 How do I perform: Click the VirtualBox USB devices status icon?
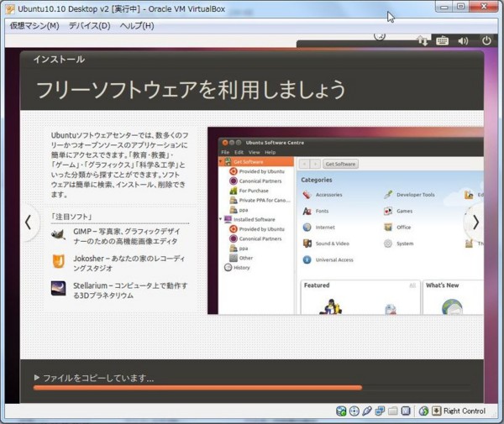367,411
